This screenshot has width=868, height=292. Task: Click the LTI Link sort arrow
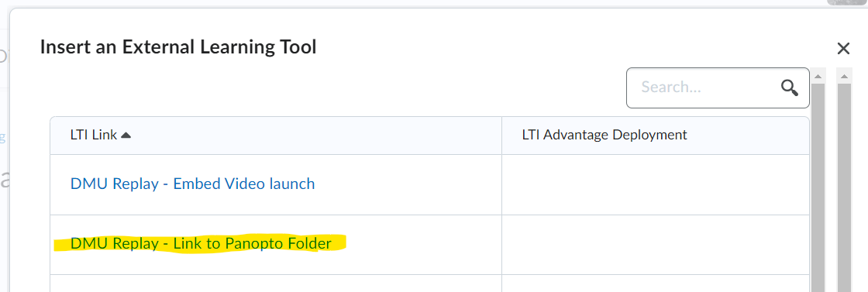click(x=126, y=136)
